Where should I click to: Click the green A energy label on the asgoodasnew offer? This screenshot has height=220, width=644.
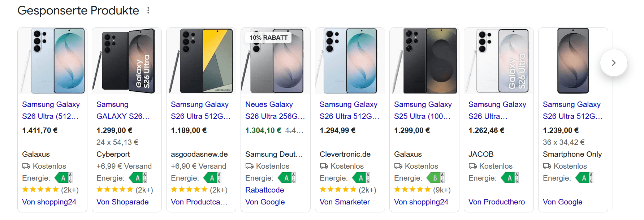click(212, 178)
